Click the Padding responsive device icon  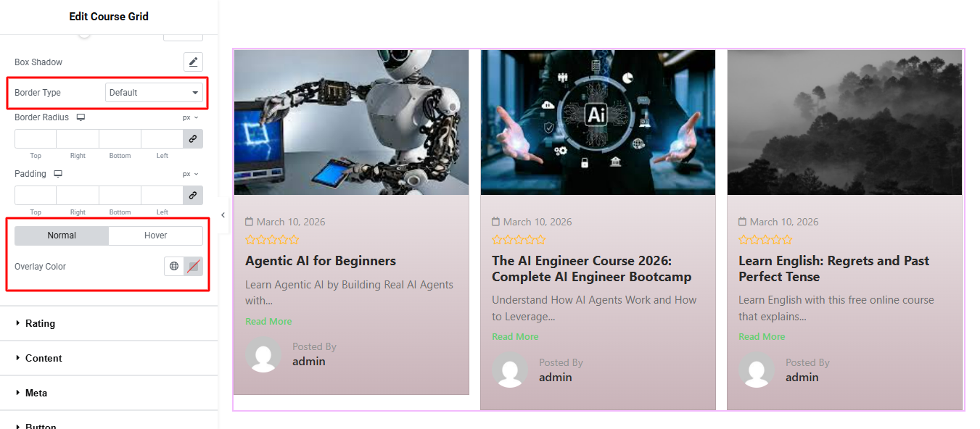[x=58, y=174]
